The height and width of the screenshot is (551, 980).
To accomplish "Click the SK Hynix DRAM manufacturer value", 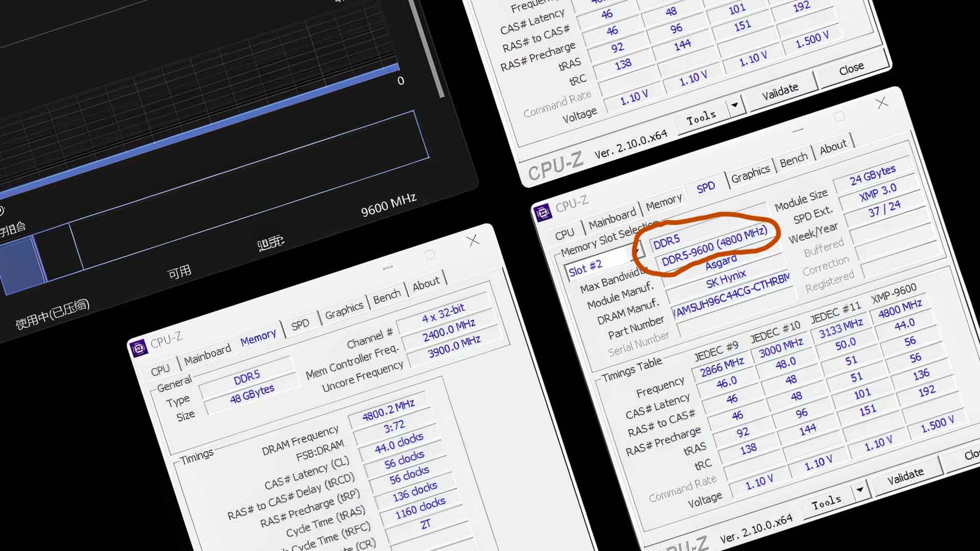I will pyautogui.click(x=726, y=280).
